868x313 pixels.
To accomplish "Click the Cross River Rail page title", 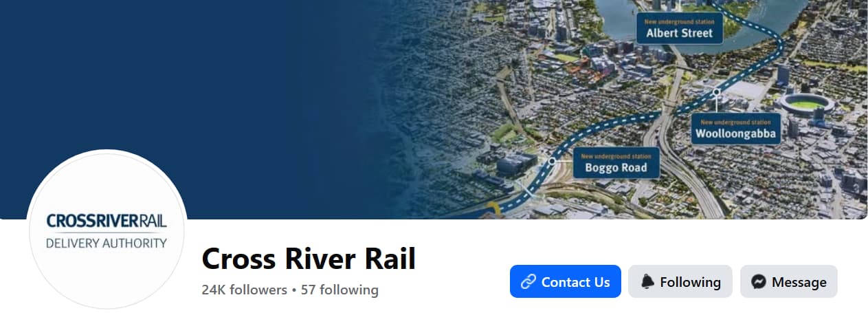I will click(x=309, y=259).
